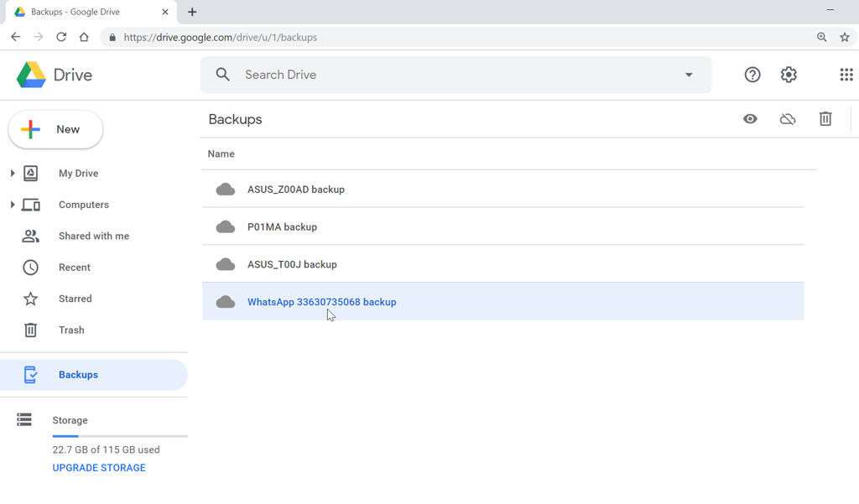
Task: Click the My Drive sidebar icon
Action: coord(31,173)
